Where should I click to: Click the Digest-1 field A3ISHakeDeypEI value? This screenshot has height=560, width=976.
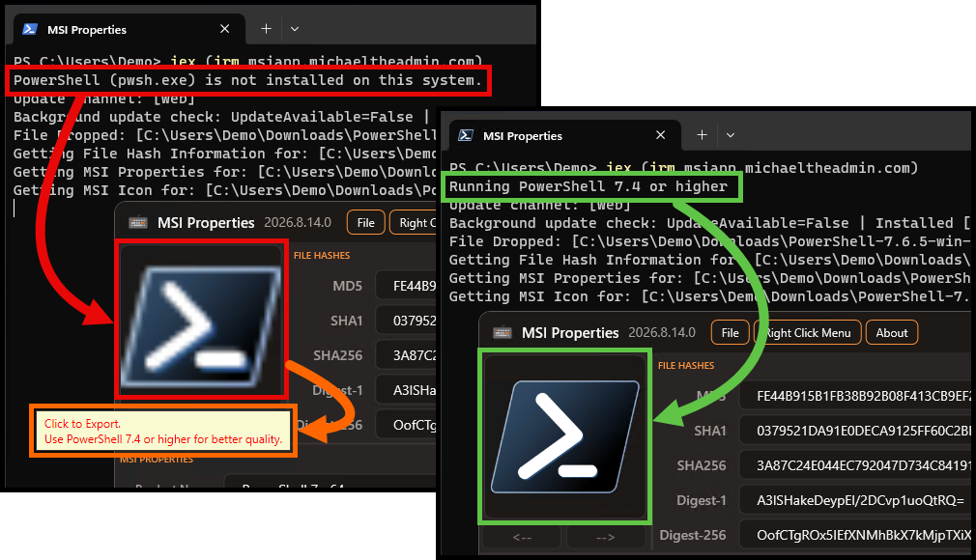tap(855, 500)
